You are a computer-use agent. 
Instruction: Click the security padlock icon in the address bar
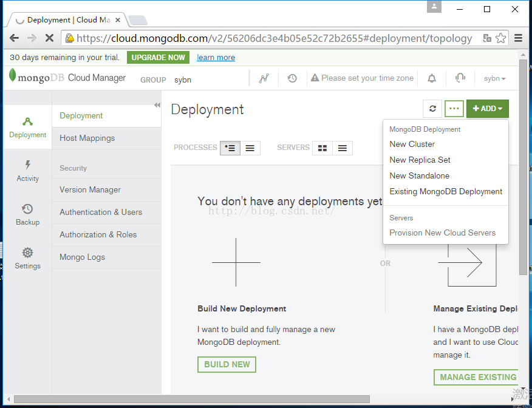[x=70, y=38]
